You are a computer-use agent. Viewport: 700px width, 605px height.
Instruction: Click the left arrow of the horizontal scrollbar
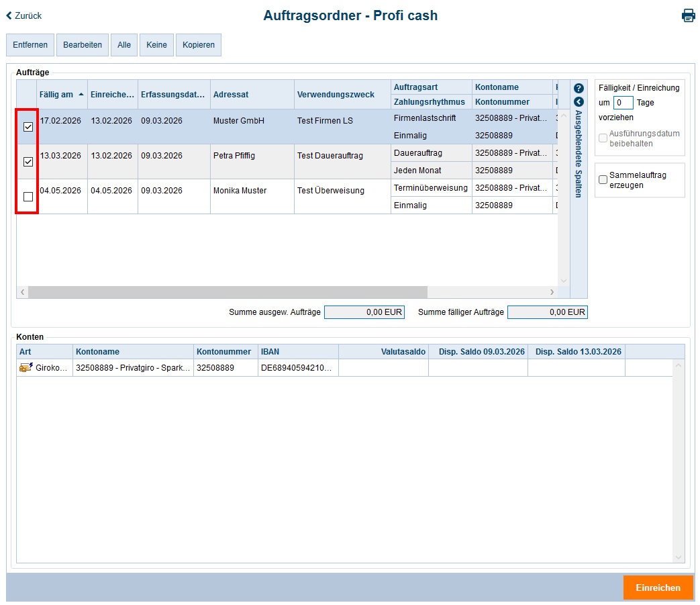point(23,292)
